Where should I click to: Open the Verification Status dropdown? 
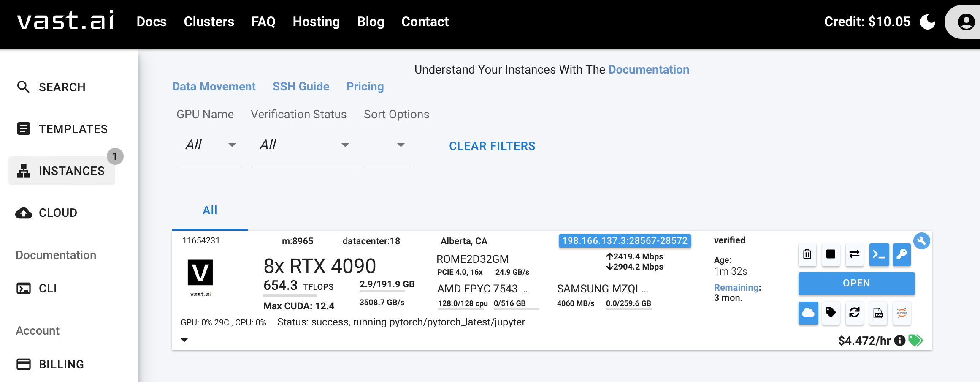(x=303, y=145)
